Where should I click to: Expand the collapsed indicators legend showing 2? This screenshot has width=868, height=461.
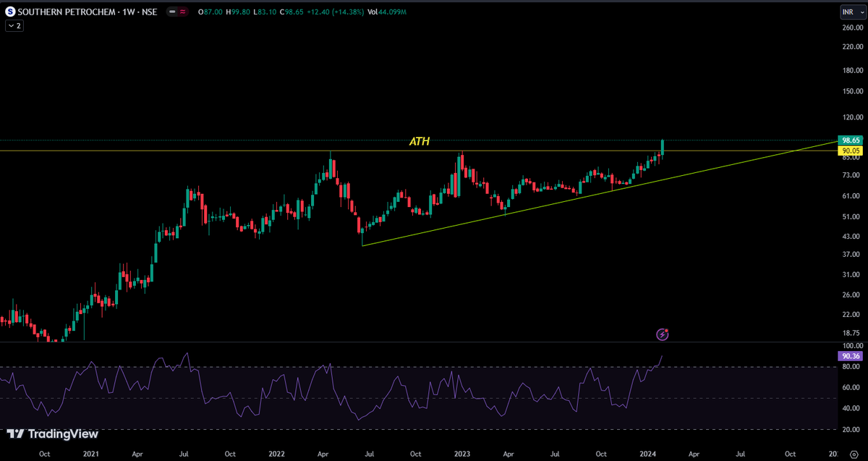point(14,25)
